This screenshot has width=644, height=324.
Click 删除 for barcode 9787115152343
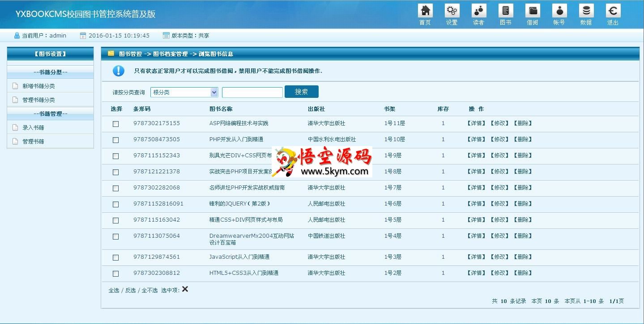pos(523,156)
